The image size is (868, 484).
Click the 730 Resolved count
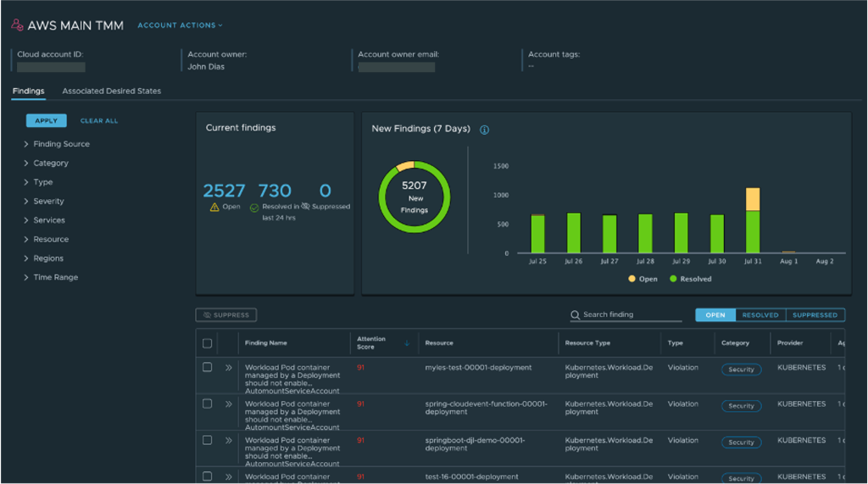[275, 191]
